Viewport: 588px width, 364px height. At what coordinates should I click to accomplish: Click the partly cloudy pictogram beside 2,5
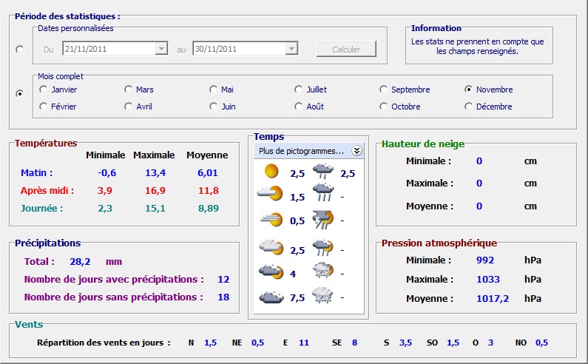click(271, 247)
